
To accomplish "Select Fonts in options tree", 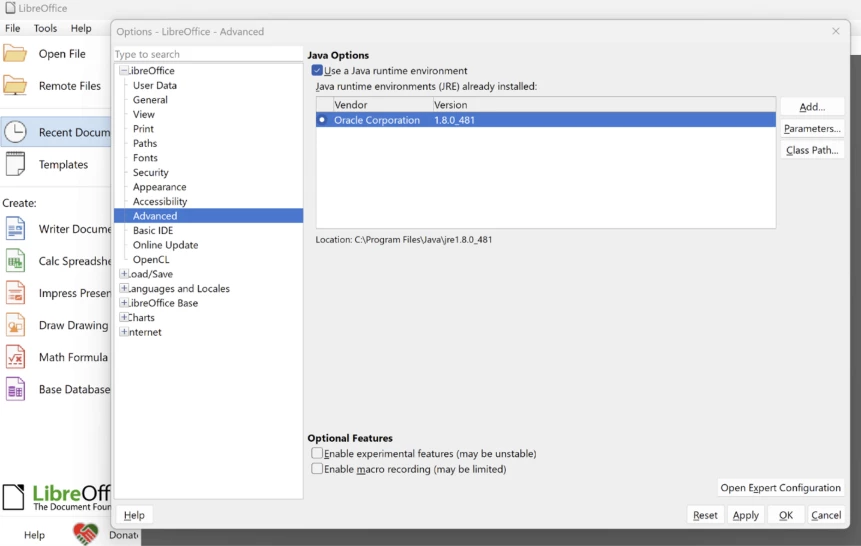I will (145, 158).
